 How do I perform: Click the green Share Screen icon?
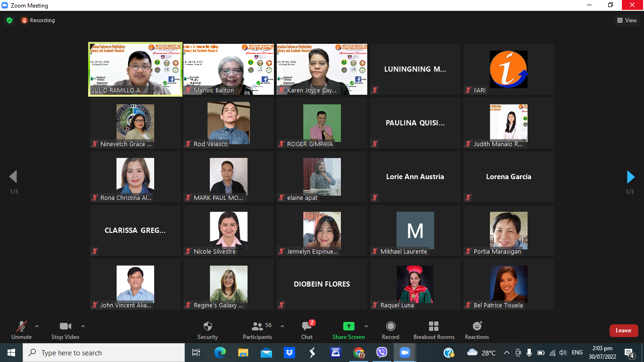pyautogui.click(x=348, y=326)
